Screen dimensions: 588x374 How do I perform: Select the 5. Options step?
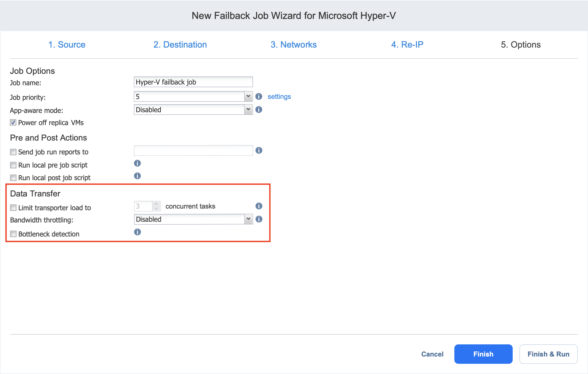[x=521, y=45]
